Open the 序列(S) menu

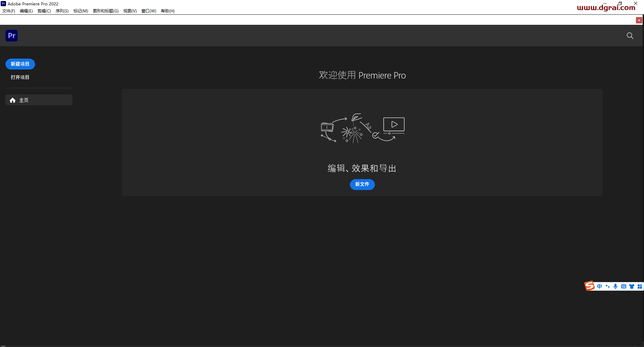[62, 11]
